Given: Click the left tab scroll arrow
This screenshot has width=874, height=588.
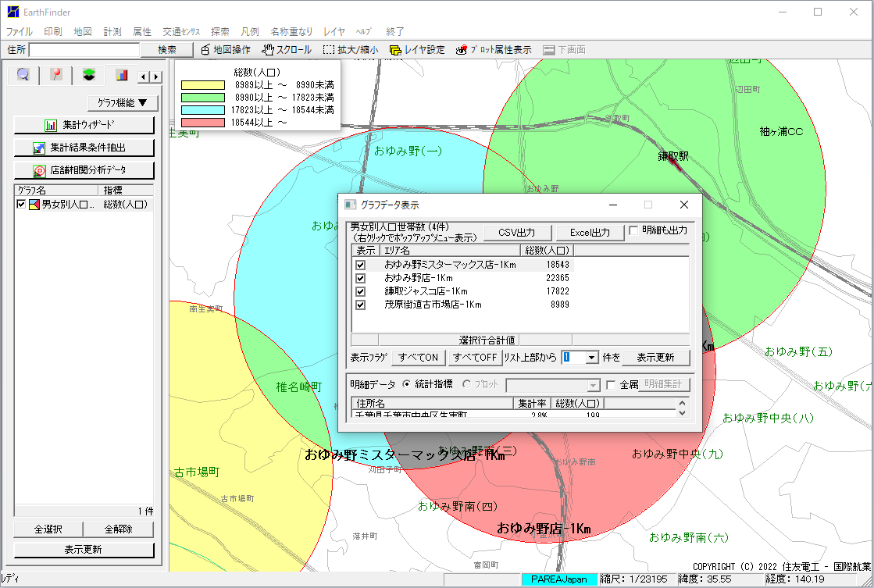Looking at the screenshot, I should pyautogui.click(x=144, y=77).
